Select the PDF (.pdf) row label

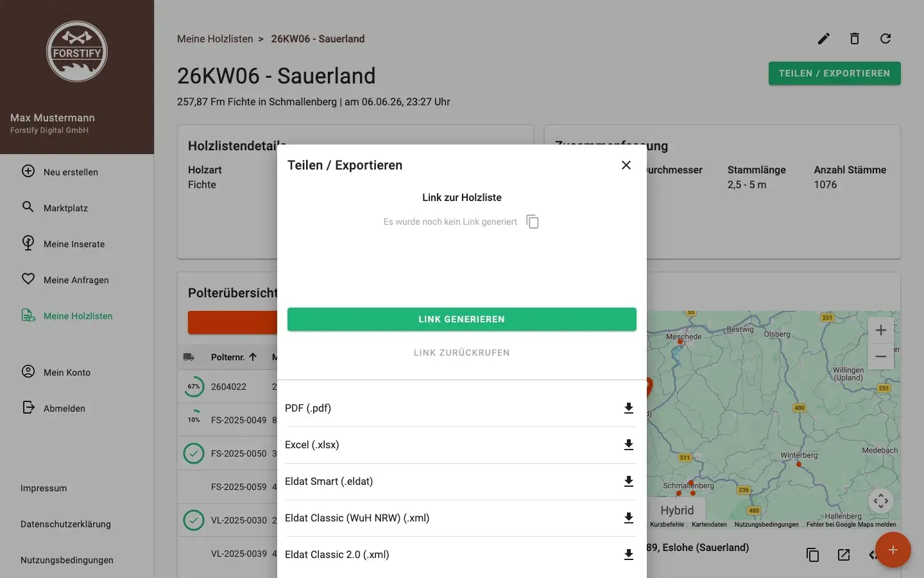(x=308, y=408)
